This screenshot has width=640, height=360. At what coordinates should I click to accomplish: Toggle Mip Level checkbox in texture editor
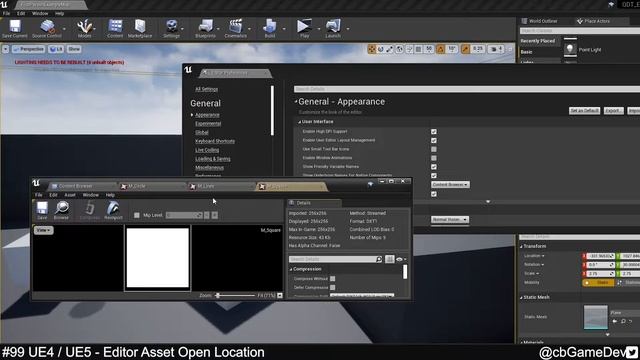(x=137, y=215)
